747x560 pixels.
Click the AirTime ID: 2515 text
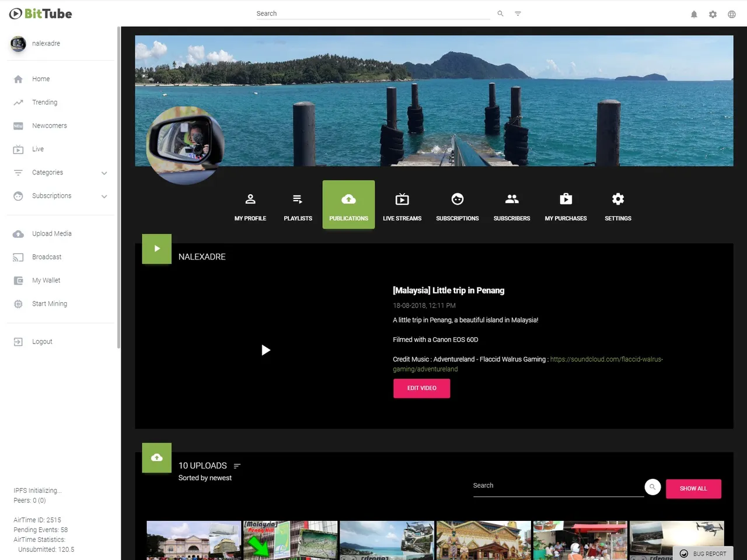(37, 520)
